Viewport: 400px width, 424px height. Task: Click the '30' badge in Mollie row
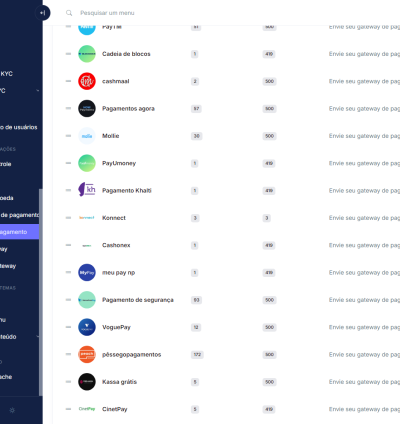[196, 136]
